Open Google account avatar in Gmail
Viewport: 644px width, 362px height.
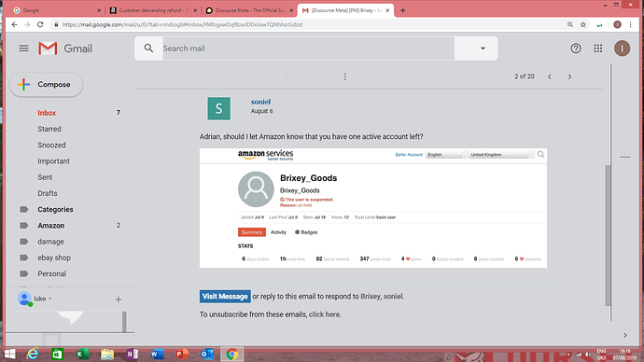coord(623,49)
